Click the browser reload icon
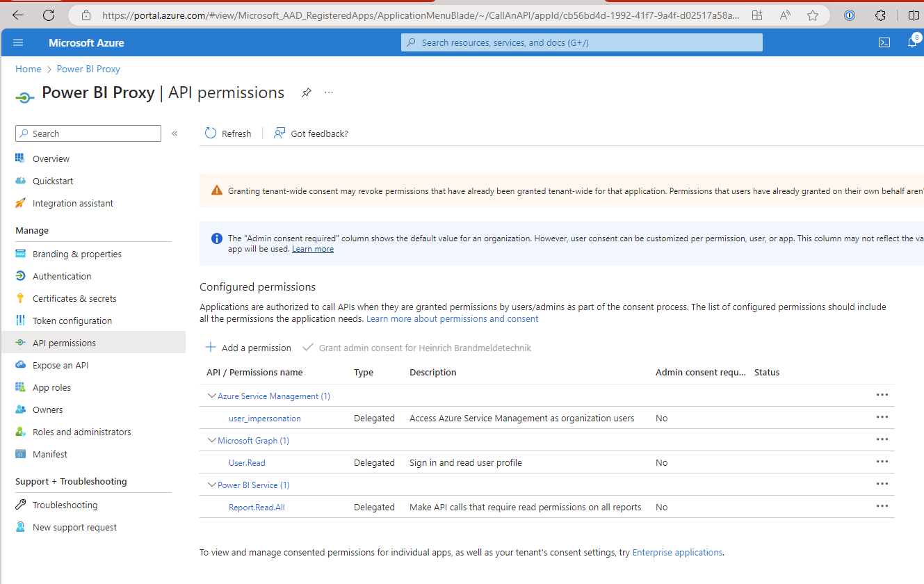 (49, 15)
